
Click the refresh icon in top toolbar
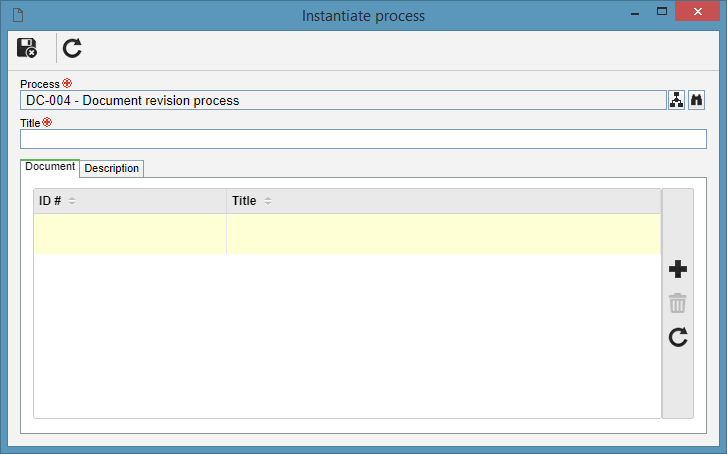click(x=72, y=48)
